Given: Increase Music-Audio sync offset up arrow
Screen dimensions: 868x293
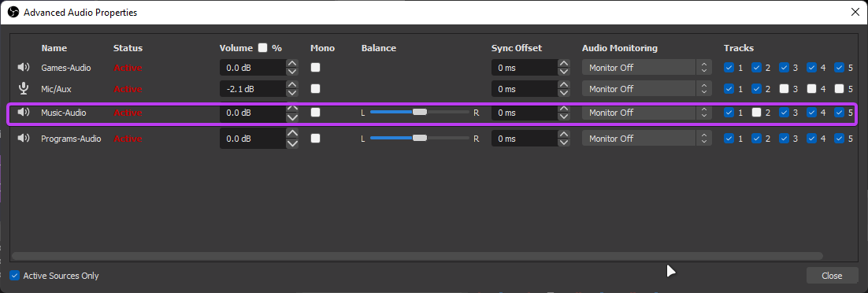Looking at the screenshot, I should tap(563, 108).
